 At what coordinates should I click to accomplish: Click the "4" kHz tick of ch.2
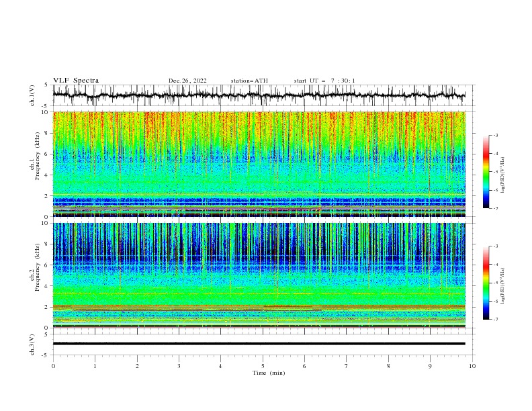(x=47, y=286)
